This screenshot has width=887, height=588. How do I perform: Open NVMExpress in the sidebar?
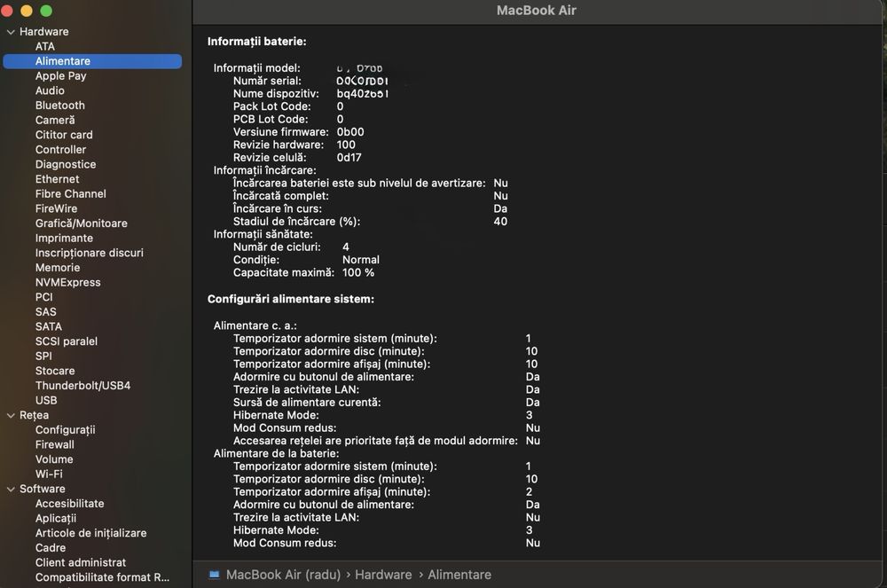coord(68,282)
